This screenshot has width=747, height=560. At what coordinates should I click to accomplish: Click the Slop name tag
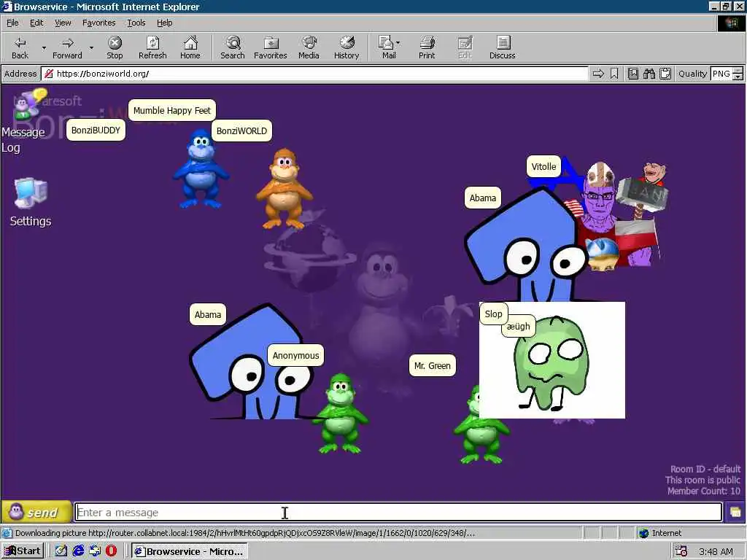coord(493,314)
